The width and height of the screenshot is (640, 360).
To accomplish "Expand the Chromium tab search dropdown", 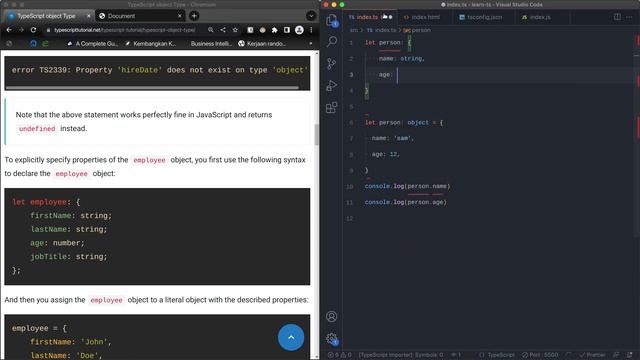I will coord(311,16).
